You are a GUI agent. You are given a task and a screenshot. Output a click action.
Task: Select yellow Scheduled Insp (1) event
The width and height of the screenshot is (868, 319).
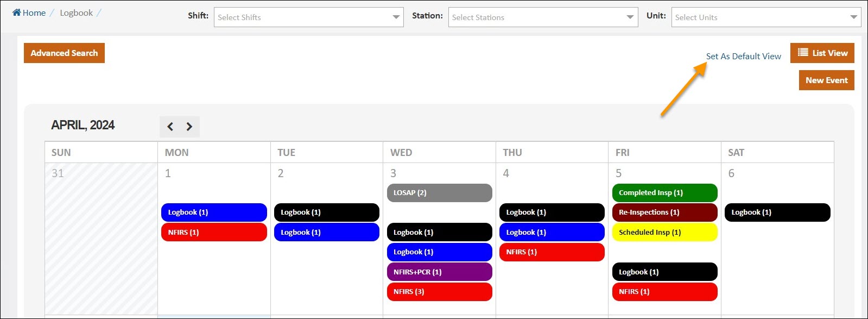pos(664,233)
